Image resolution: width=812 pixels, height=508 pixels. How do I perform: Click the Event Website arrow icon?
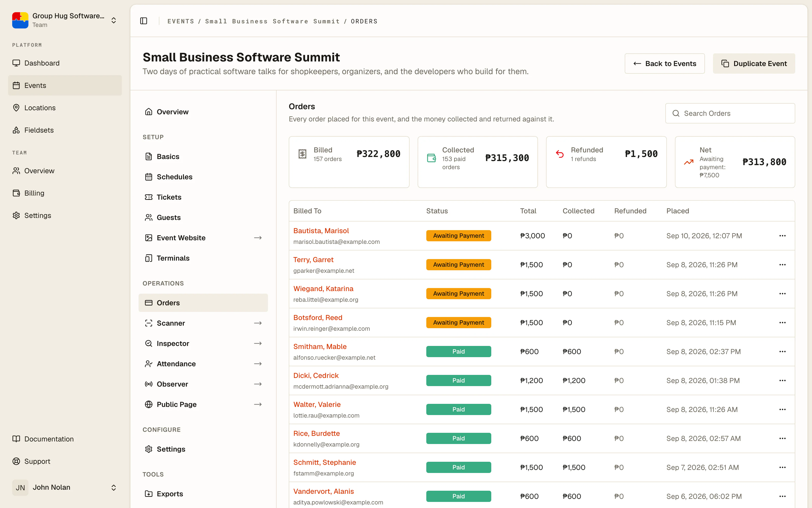click(x=258, y=238)
